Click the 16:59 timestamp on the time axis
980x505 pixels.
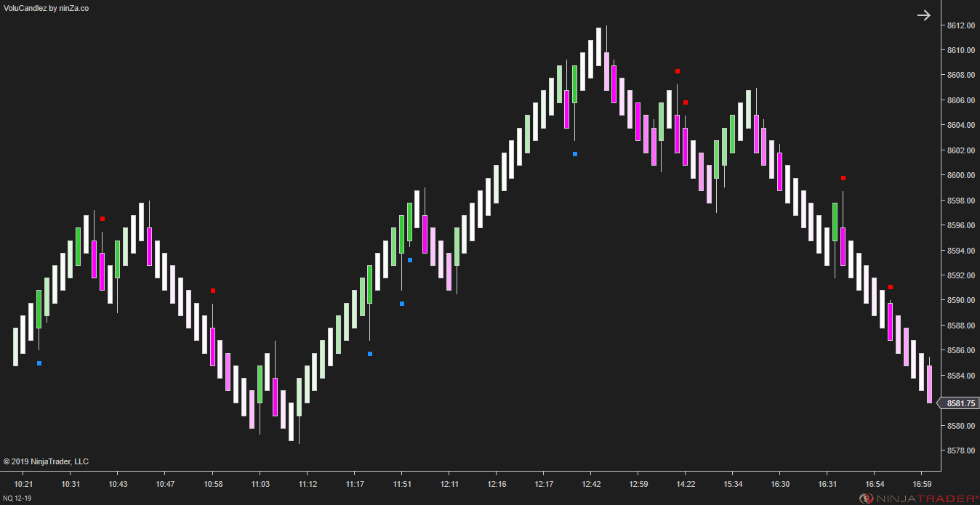(923, 483)
